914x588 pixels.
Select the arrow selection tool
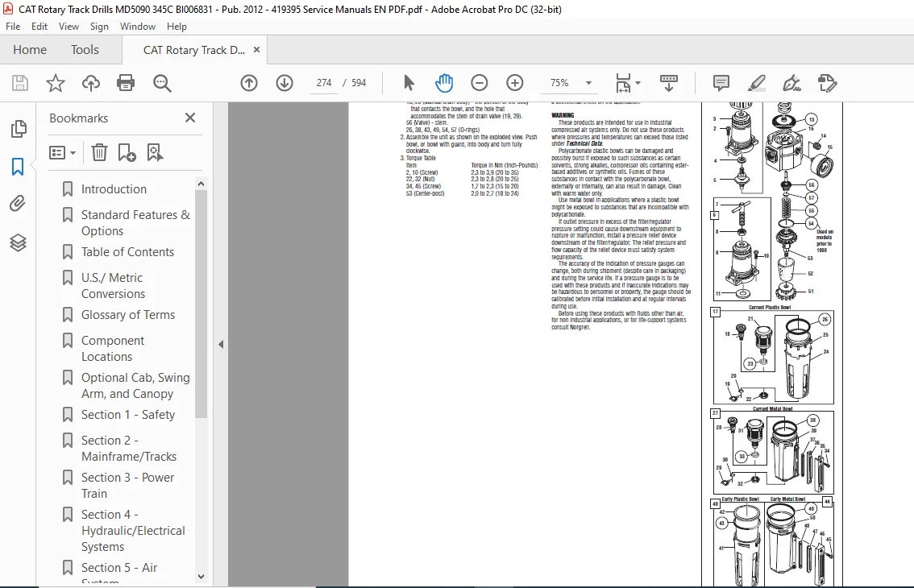click(x=409, y=83)
